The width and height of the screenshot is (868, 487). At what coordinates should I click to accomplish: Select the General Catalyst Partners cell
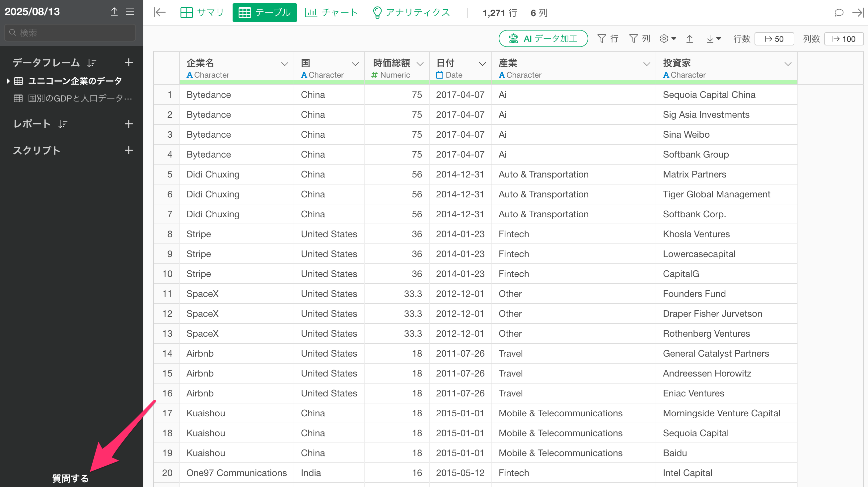(726, 353)
